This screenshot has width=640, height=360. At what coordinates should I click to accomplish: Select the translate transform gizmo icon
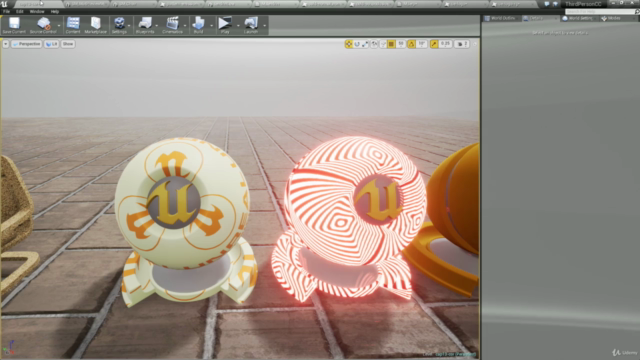tap(349, 44)
